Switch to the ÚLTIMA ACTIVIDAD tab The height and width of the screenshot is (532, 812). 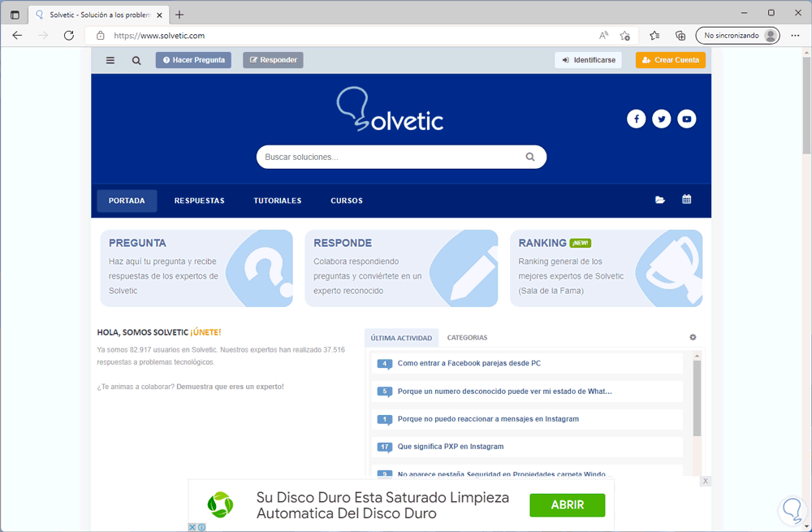401,338
